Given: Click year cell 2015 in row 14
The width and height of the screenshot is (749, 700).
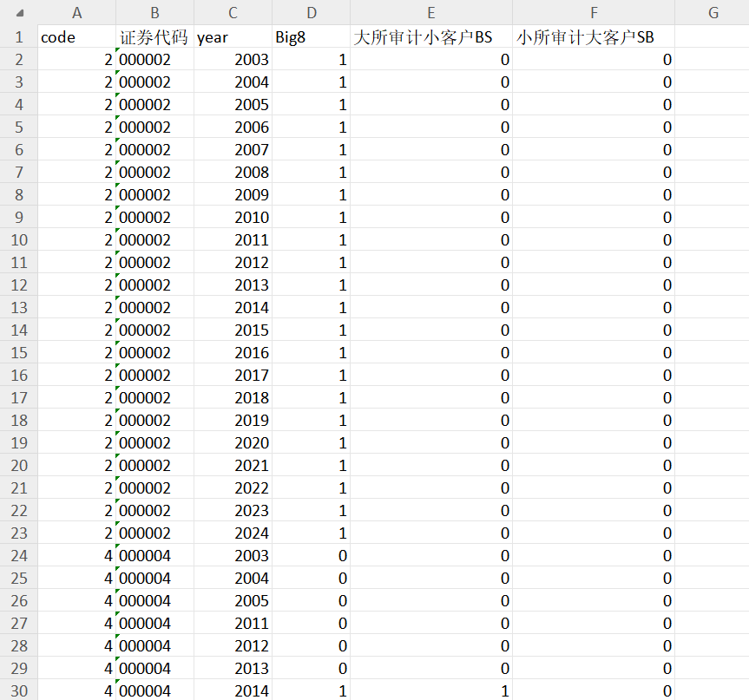Looking at the screenshot, I should pyautogui.click(x=233, y=330).
